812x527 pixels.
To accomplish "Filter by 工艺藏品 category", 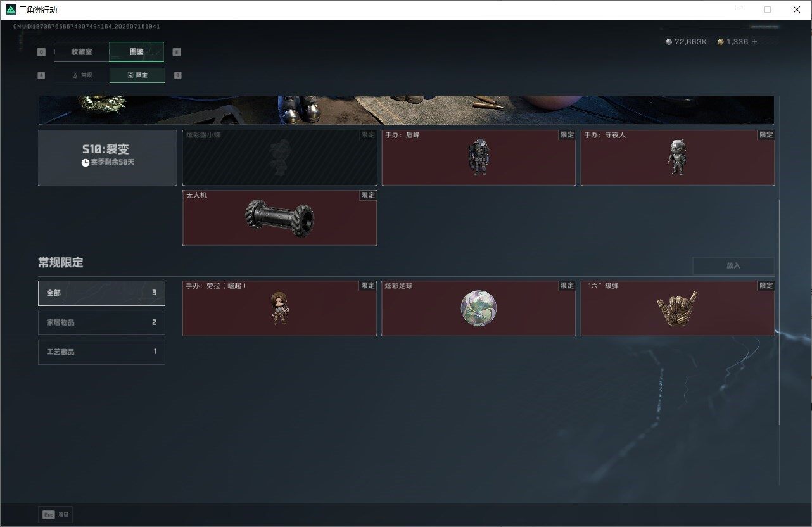I will pyautogui.click(x=101, y=352).
